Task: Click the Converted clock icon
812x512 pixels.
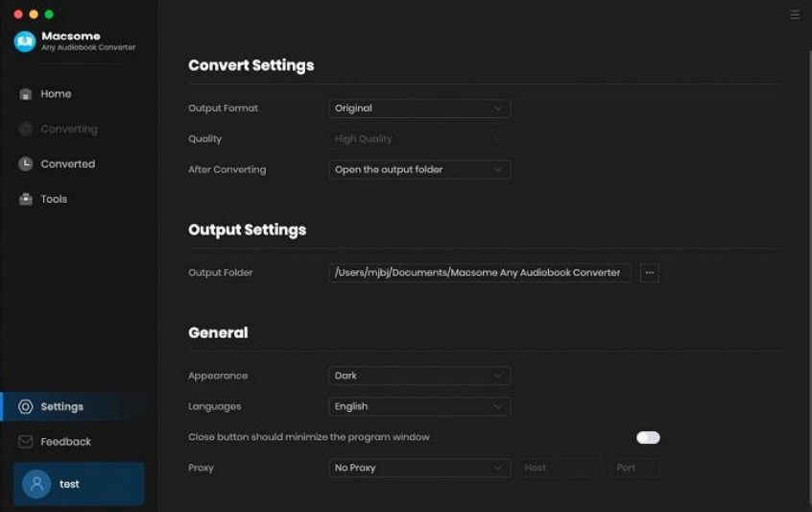Action: [x=26, y=164]
